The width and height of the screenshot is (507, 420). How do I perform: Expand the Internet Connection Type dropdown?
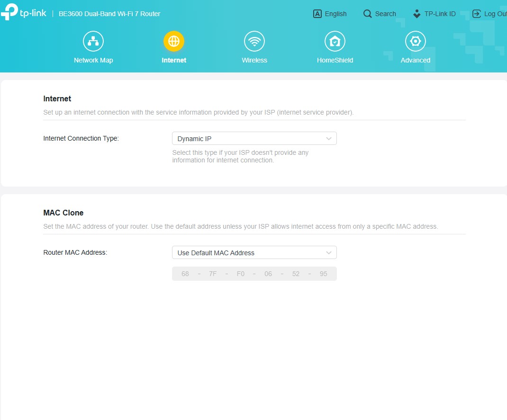254,139
